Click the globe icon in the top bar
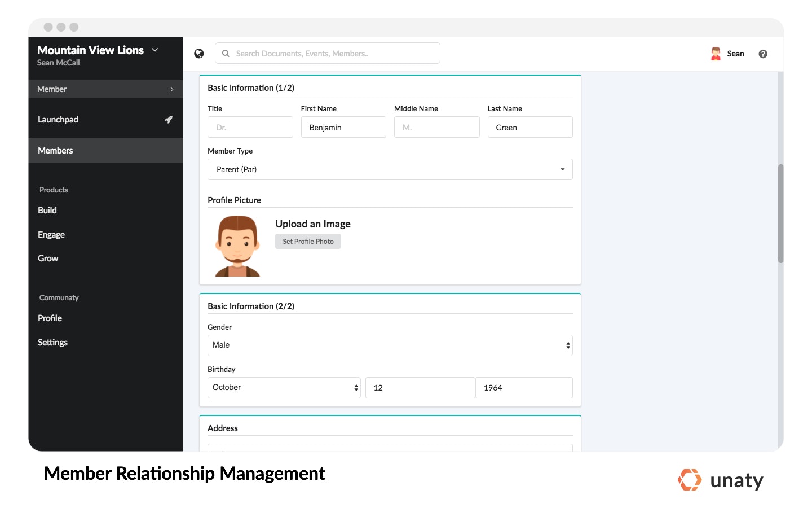Viewport: 812px width, 508px height. [x=199, y=54]
